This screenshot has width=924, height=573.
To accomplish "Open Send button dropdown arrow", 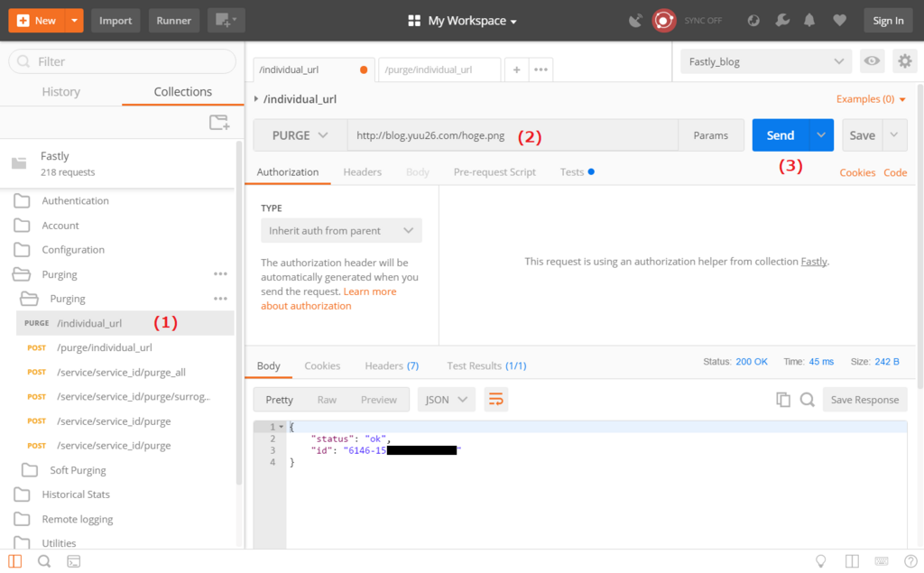I will [x=821, y=135].
